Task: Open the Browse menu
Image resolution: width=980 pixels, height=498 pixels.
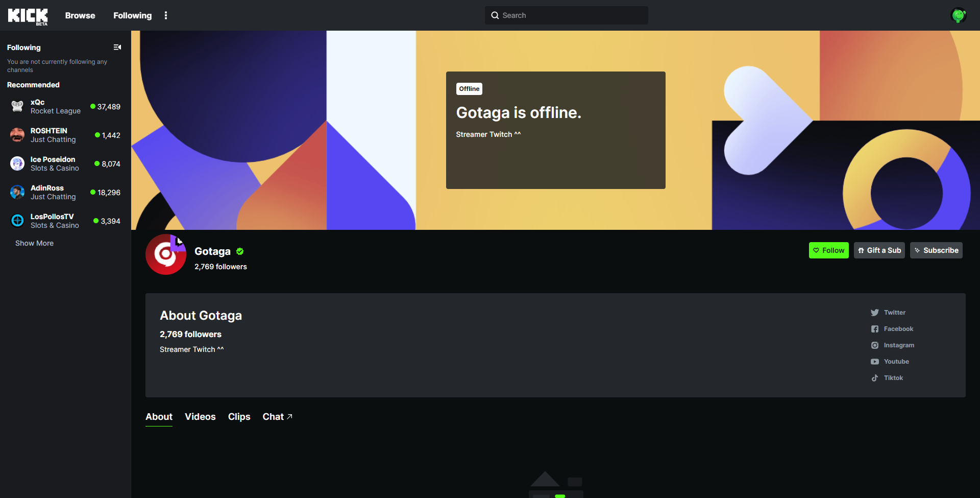Action: point(80,15)
